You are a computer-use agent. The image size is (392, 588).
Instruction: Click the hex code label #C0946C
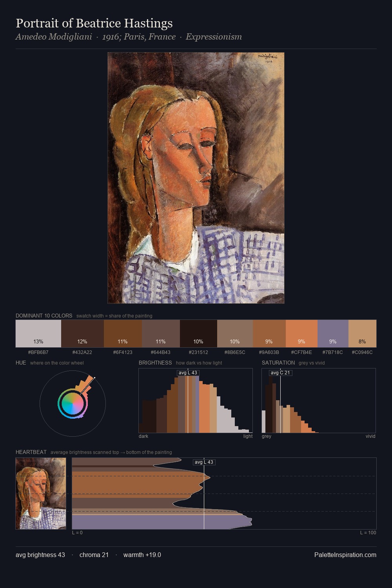pyautogui.click(x=362, y=352)
